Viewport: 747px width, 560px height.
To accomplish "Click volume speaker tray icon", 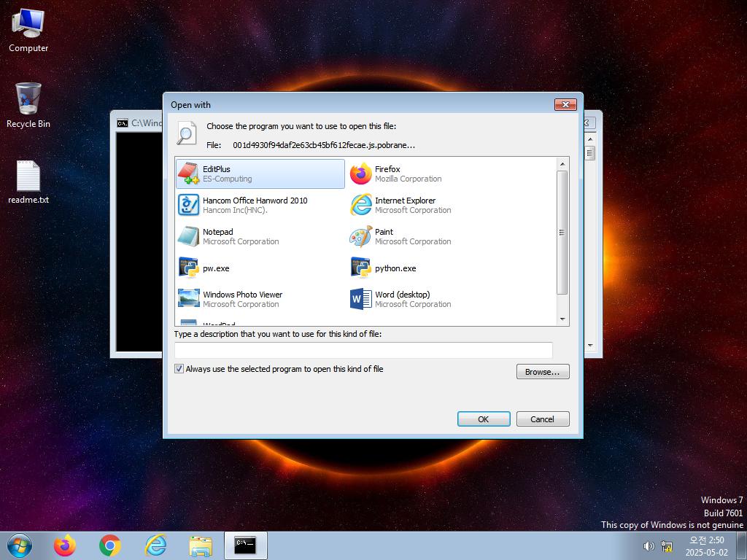I will click(649, 546).
